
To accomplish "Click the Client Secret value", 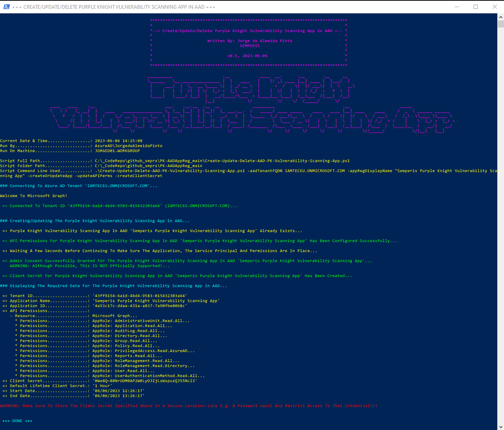I will pos(145,381).
